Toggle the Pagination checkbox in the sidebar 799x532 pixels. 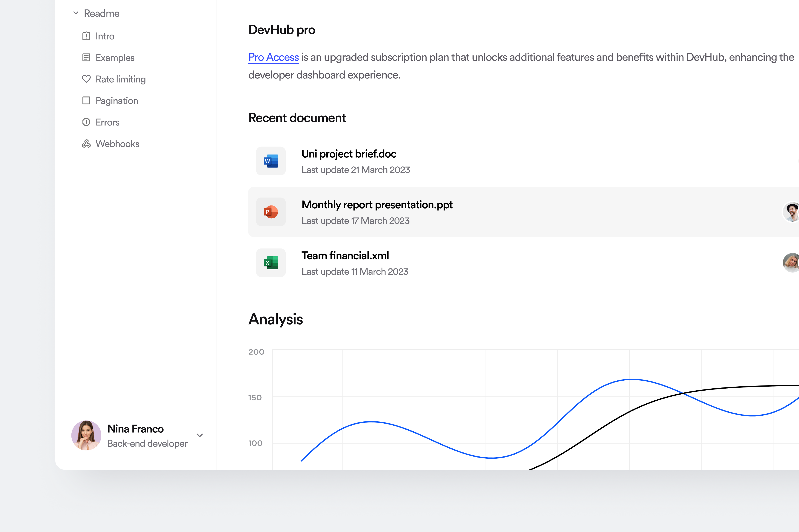(x=86, y=100)
